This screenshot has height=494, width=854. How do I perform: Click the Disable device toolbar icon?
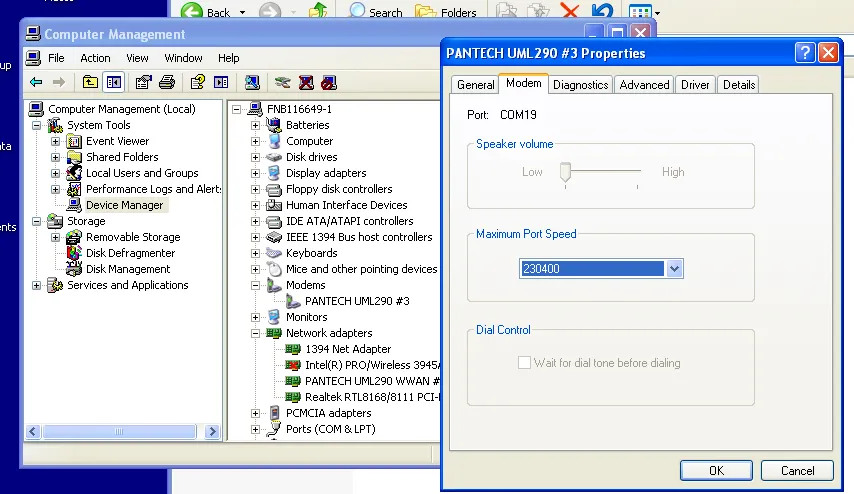pos(329,82)
